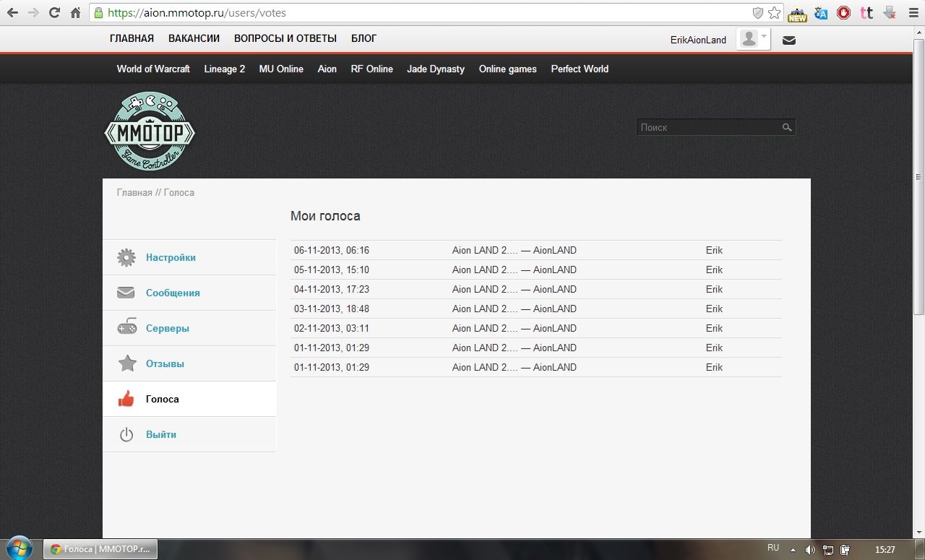
Task: Open the Сообщения sidebar link
Action: pos(173,293)
